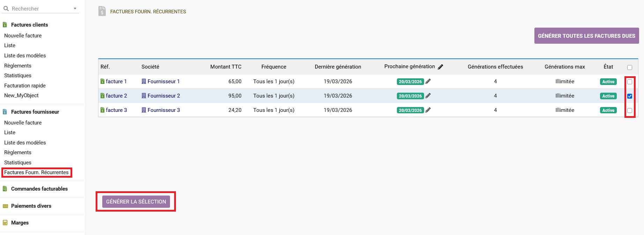This screenshot has height=235, width=644.
Task: Tick the checkbox for facture 1
Action: tap(630, 82)
